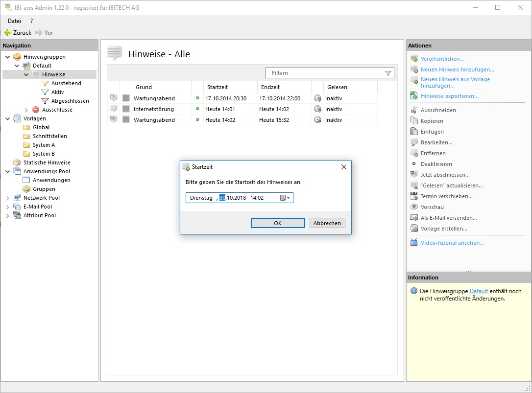Click the green Zurück arrow
This screenshot has height=393, width=532.
[x=8, y=33]
